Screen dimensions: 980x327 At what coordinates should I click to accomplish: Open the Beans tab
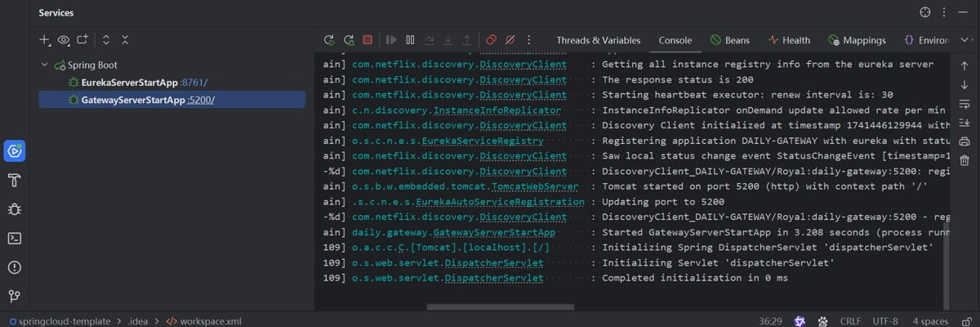tap(729, 40)
